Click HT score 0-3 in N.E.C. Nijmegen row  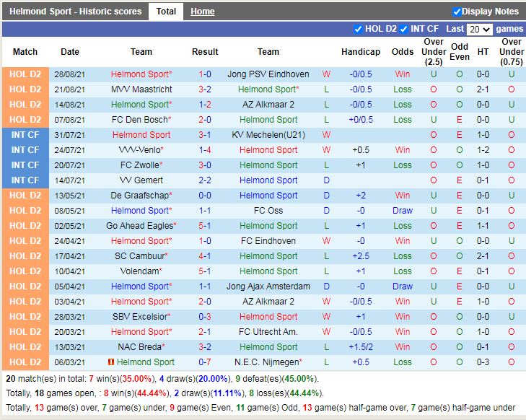click(483, 362)
